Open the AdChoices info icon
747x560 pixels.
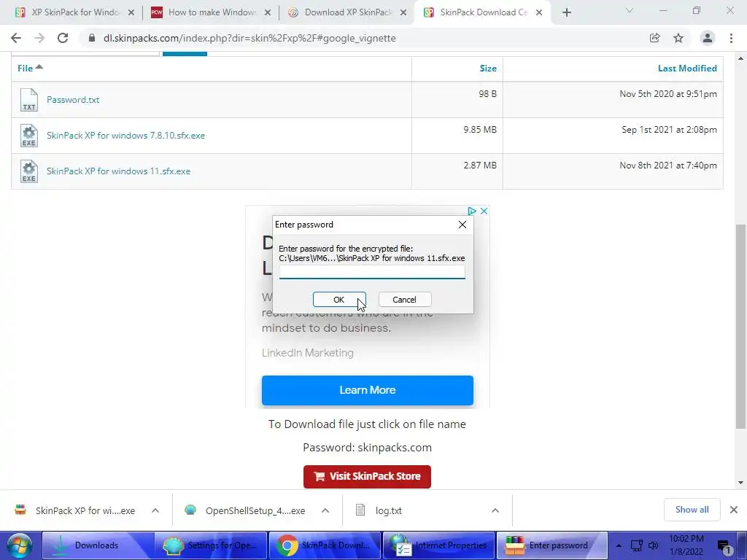pos(472,211)
